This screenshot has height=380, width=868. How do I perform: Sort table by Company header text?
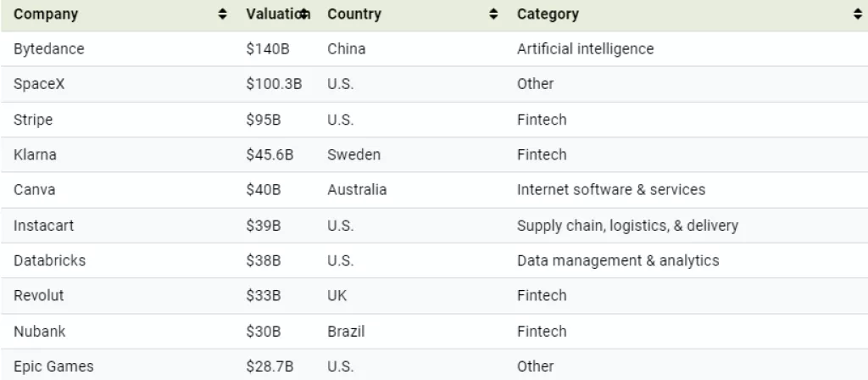tap(46, 14)
